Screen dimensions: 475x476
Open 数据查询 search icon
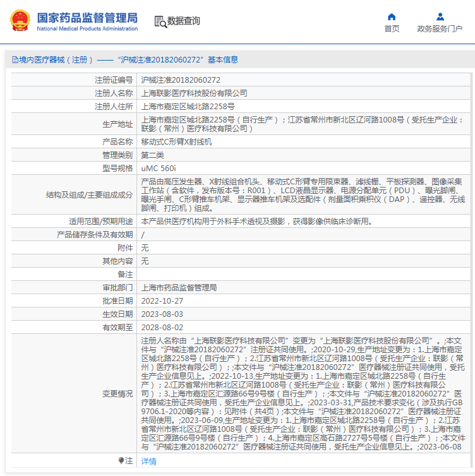pyautogui.click(x=160, y=21)
